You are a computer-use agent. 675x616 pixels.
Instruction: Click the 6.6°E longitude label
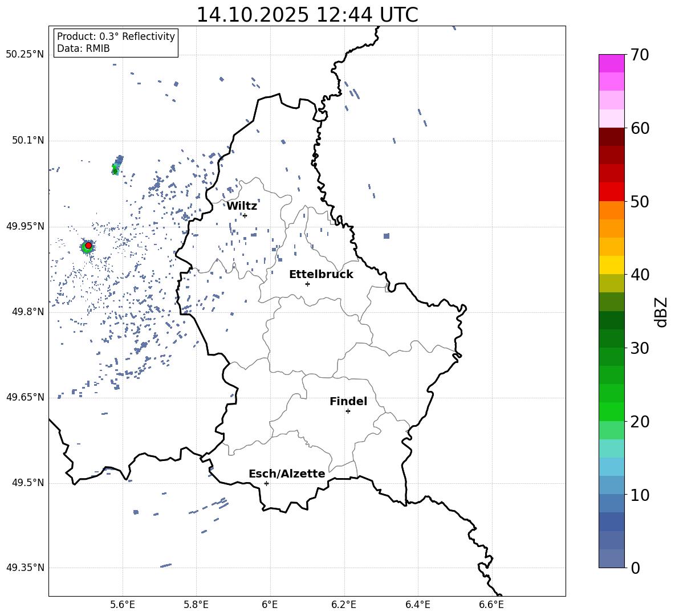[491, 605]
